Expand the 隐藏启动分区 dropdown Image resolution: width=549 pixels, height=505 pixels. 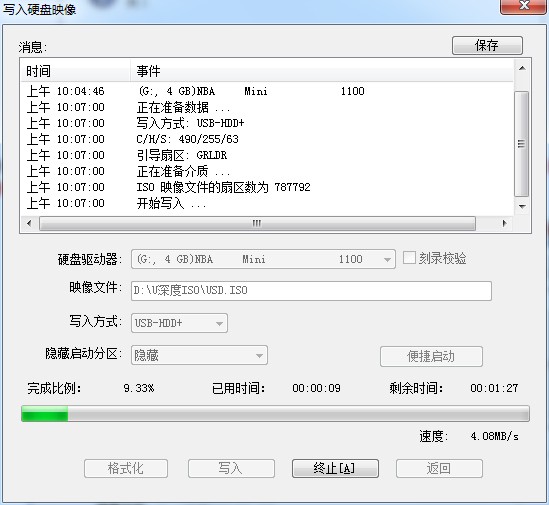pos(199,355)
